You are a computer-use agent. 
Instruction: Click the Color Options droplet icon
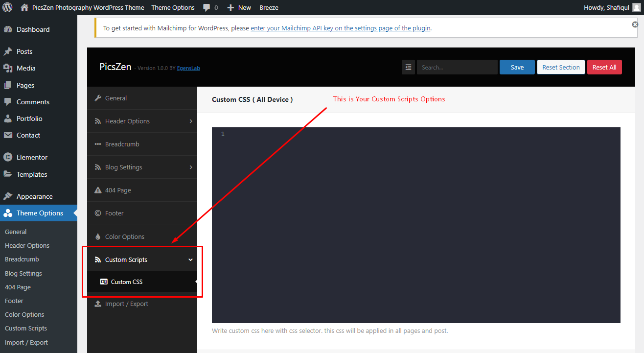pyautogui.click(x=97, y=236)
